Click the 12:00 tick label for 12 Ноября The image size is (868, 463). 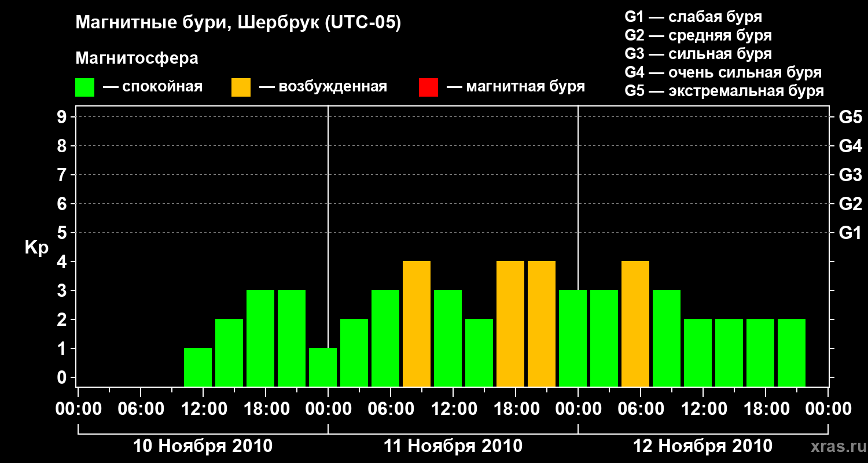(703, 409)
